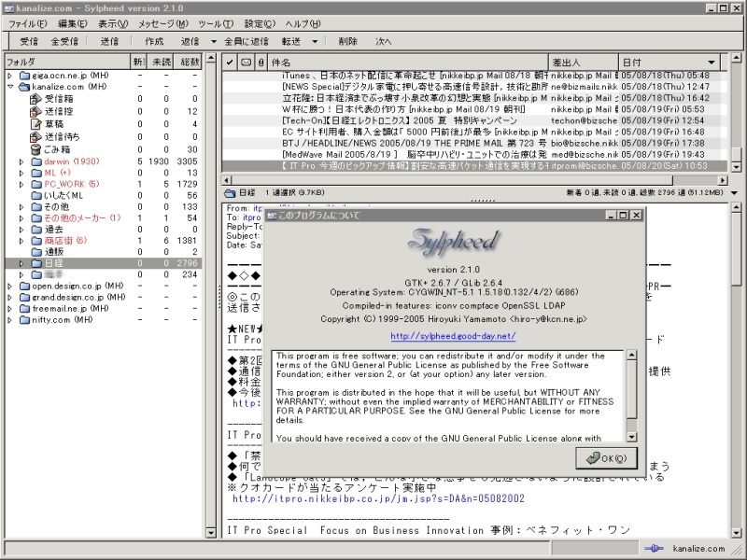Open the itpro.nikkeibp.co.jp link in message
Viewport: 747px width, 560px height.
(x=378, y=498)
